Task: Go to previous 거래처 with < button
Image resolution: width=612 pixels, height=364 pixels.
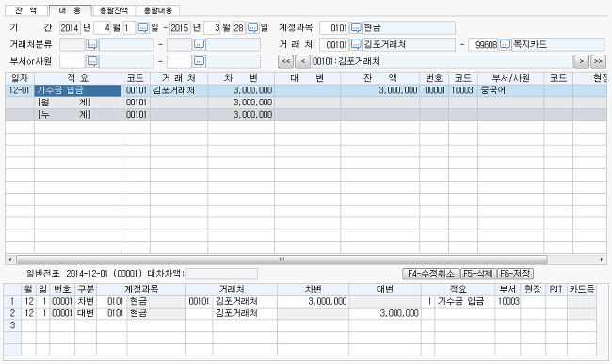Action: click(x=302, y=61)
